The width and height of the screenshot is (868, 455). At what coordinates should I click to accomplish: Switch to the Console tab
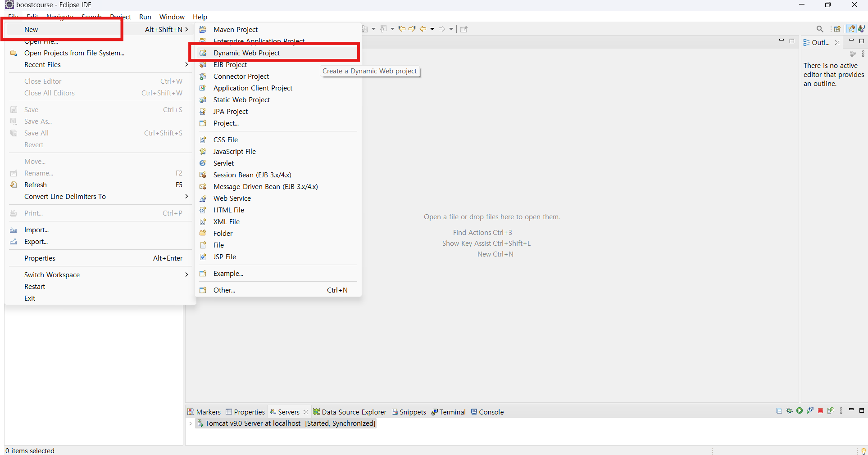(487, 412)
